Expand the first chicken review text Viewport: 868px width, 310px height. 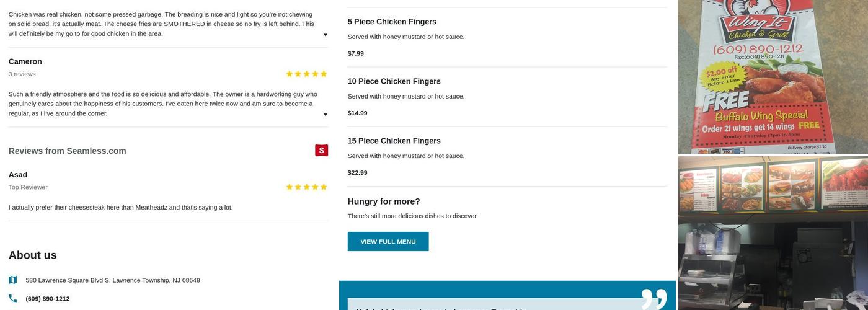point(325,35)
